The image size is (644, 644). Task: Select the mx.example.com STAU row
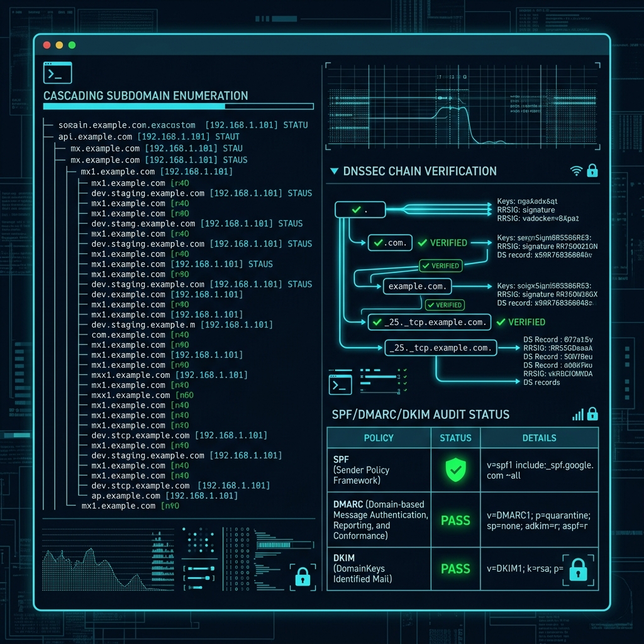point(157,148)
